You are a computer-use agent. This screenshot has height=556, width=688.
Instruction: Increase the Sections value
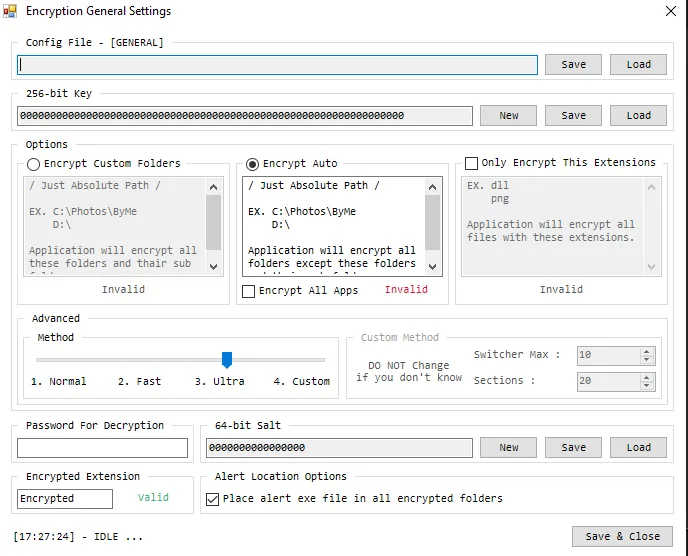click(x=646, y=377)
